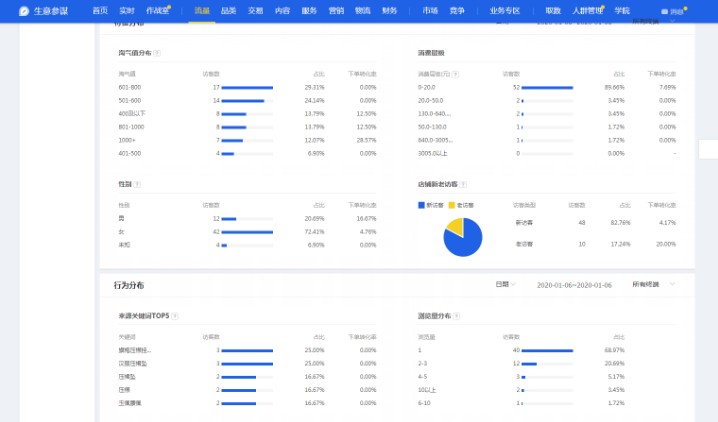Open the 品类 navigation tab
The image size is (718, 422).
(229, 10)
